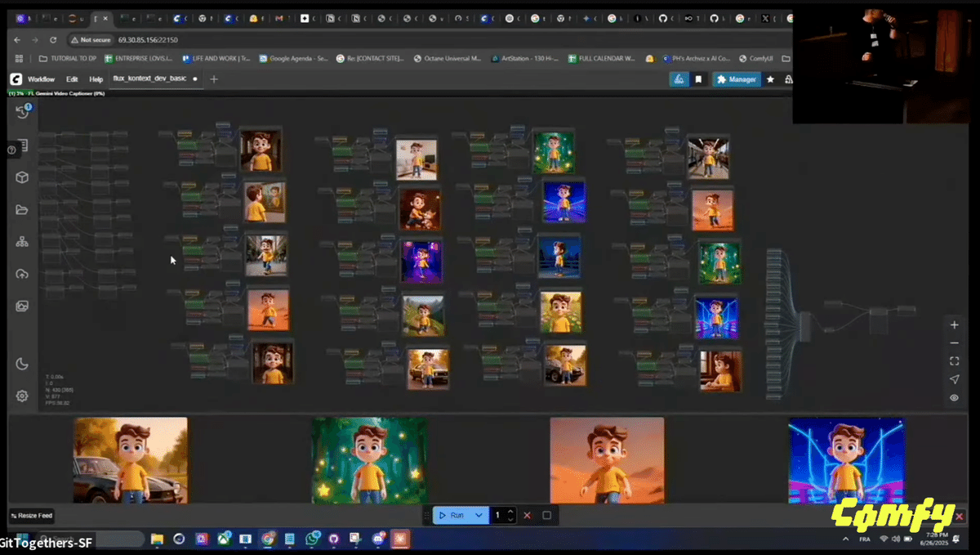Cancel current run with the X icon
Screen dimensions: 980x555
pyautogui.click(x=527, y=515)
